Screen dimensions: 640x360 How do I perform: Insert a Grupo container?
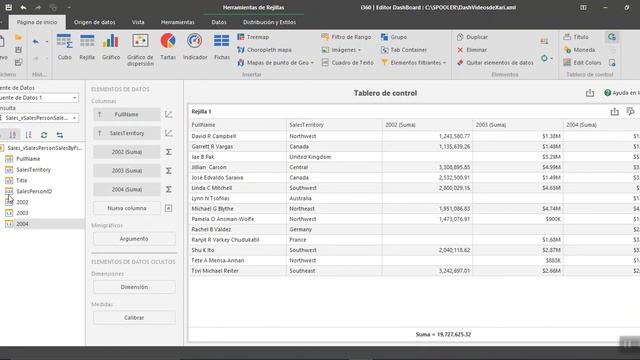click(394, 37)
